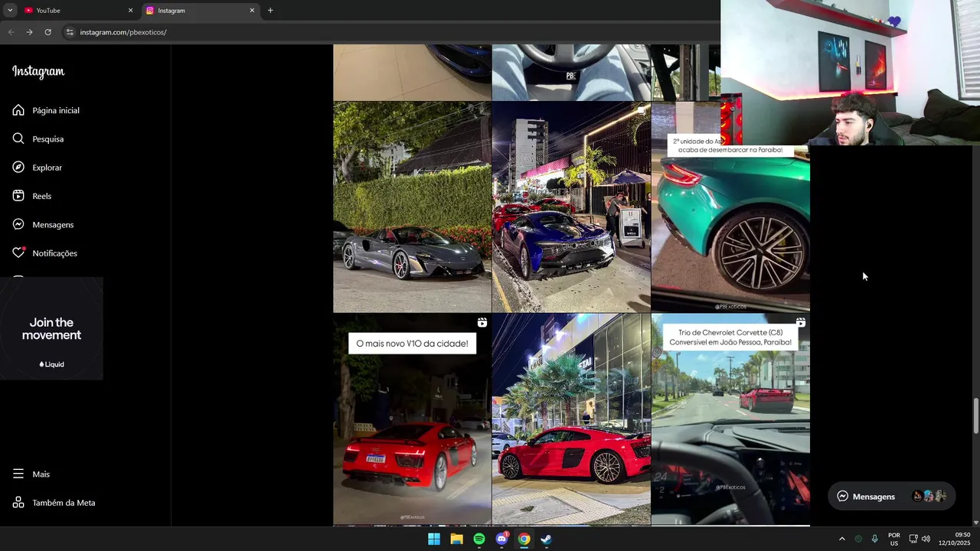
Task: Open the volume tray icon
Action: 926,539
